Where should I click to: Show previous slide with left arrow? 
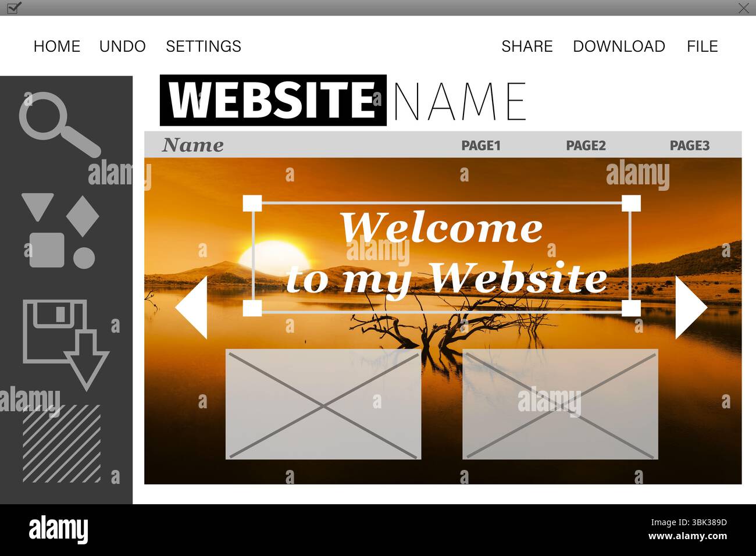pos(191,308)
